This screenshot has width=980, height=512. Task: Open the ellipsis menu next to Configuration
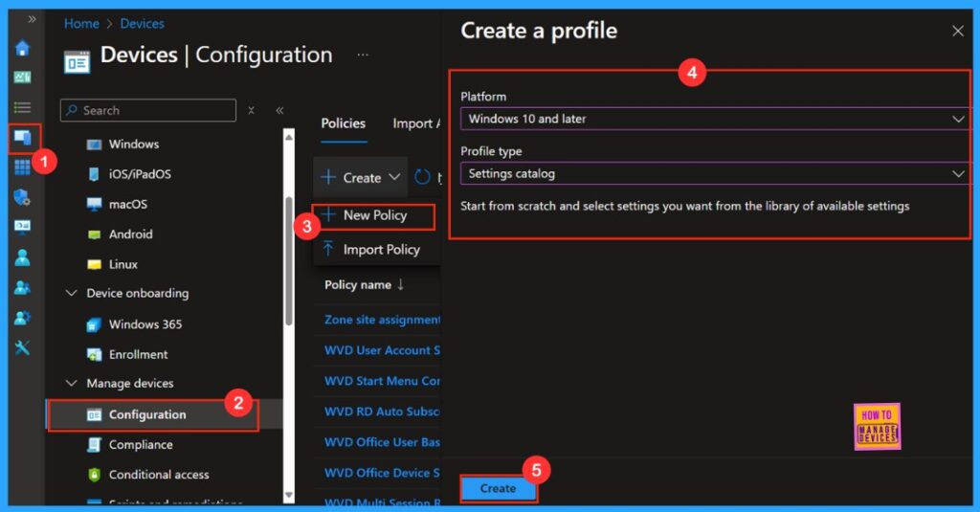point(363,55)
